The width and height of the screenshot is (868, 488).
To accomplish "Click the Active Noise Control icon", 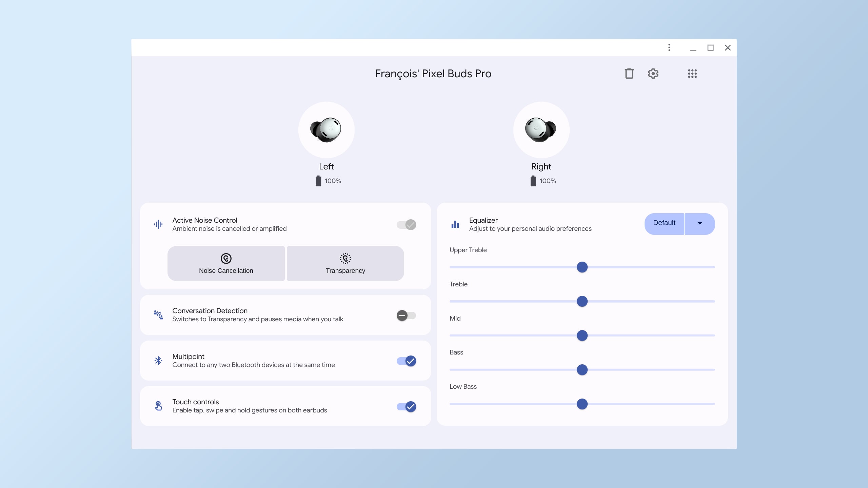I will click(x=158, y=224).
